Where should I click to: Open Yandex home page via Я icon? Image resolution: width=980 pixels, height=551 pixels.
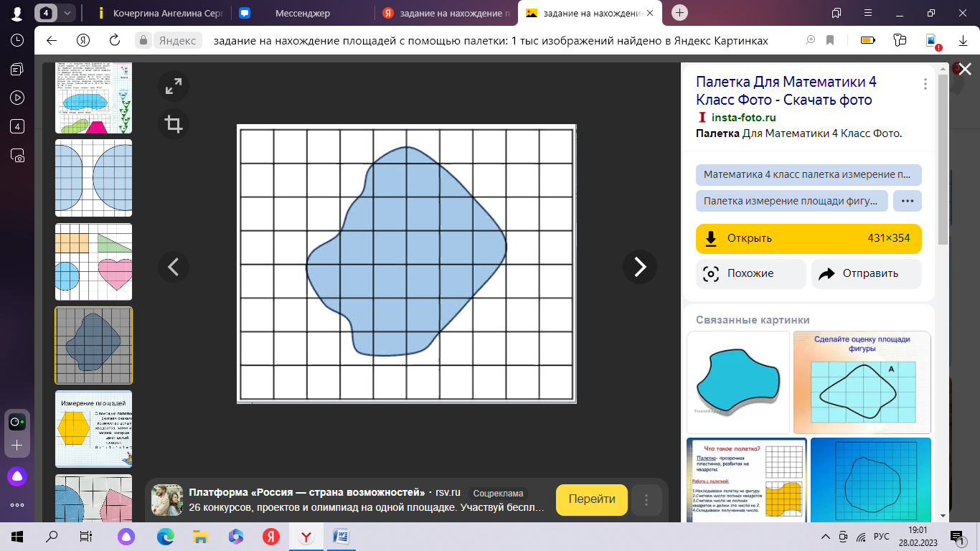click(83, 40)
